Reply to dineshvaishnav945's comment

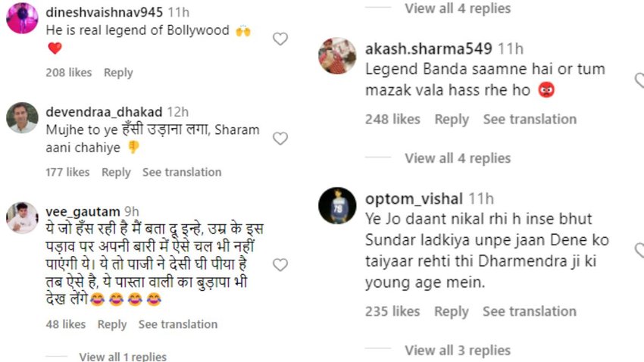point(118,73)
